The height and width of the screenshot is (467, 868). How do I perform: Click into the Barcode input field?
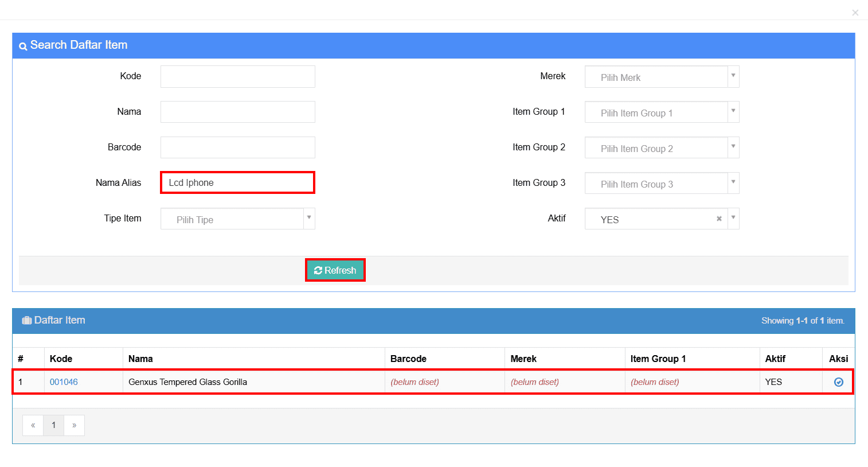[237, 148]
